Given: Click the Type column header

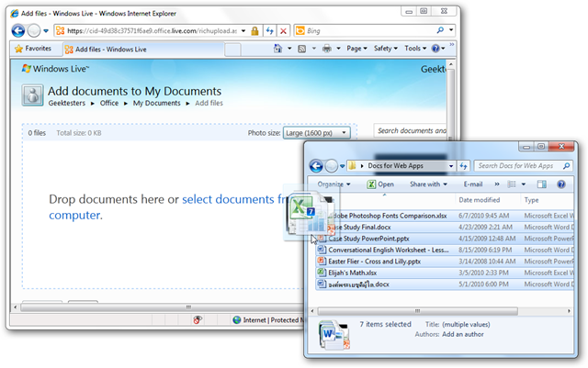Looking at the screenshot, I should [531, 200].
